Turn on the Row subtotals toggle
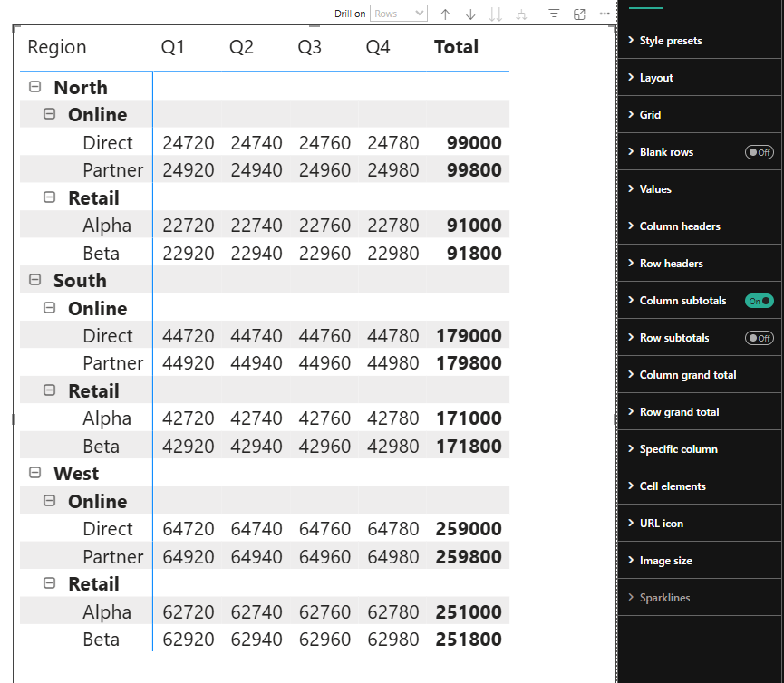This screenshot has width=784, height=683. [759, 338]
